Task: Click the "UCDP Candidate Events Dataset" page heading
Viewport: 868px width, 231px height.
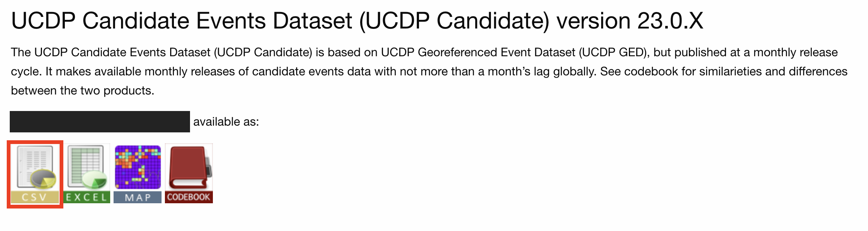Action: tap(182, 21)
